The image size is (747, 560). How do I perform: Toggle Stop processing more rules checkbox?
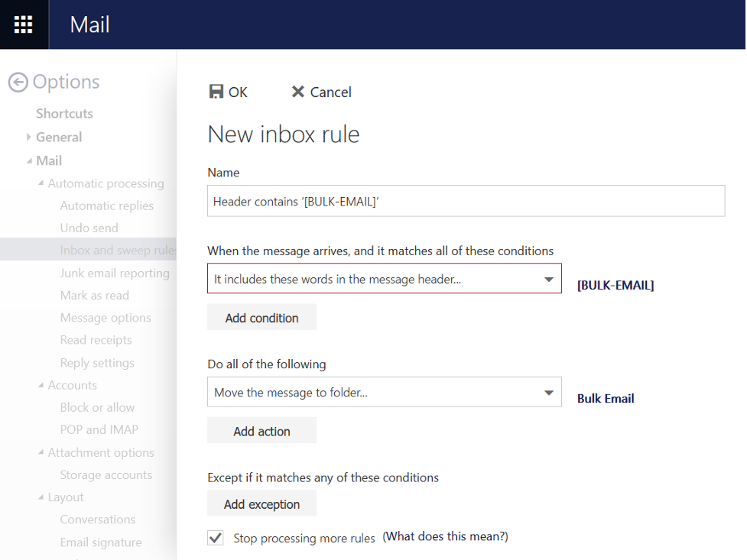tap(216, 538)
